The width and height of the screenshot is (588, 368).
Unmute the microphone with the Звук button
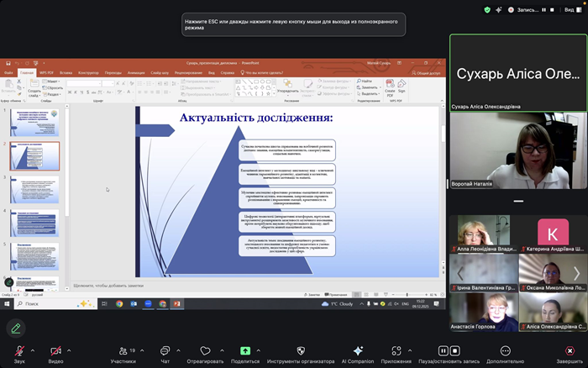18,350
